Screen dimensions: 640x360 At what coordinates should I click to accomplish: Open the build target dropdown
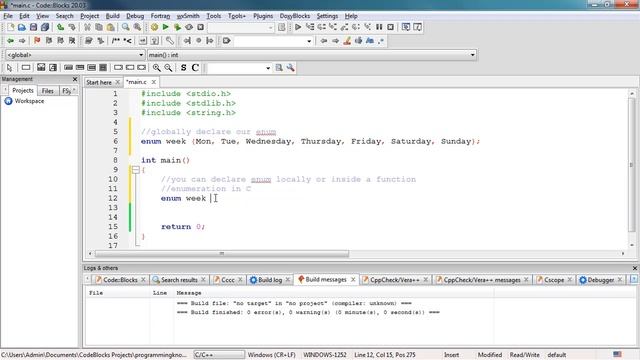click(241, 27)
